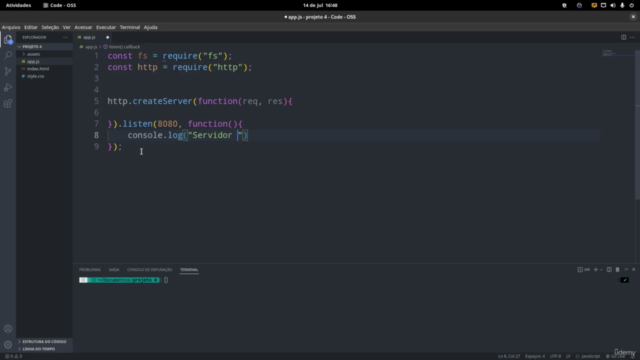
Task: Open the Run and Debug view
Action: pos(8,87)
